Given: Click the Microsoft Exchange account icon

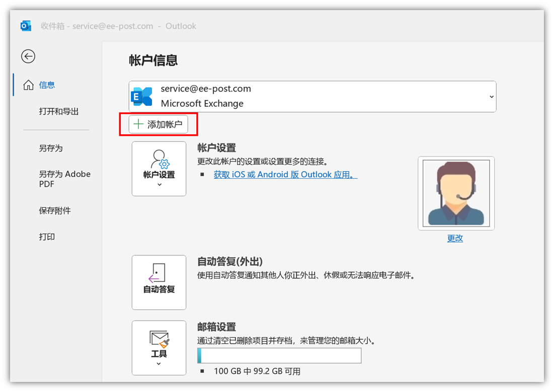Looking at the screenshot, I should [141, 96].
